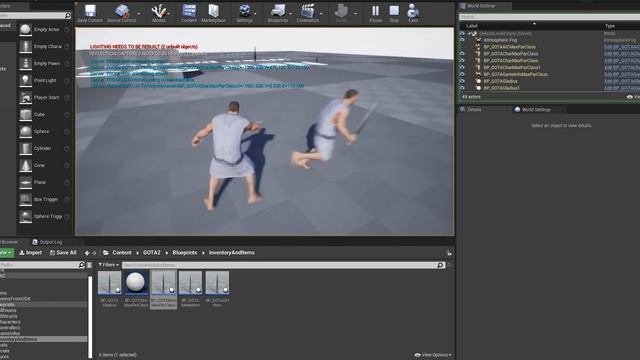This screenshot has width=640, height=360.
Task: Choose Point Light from the placement list
Action: pos(44,80)
